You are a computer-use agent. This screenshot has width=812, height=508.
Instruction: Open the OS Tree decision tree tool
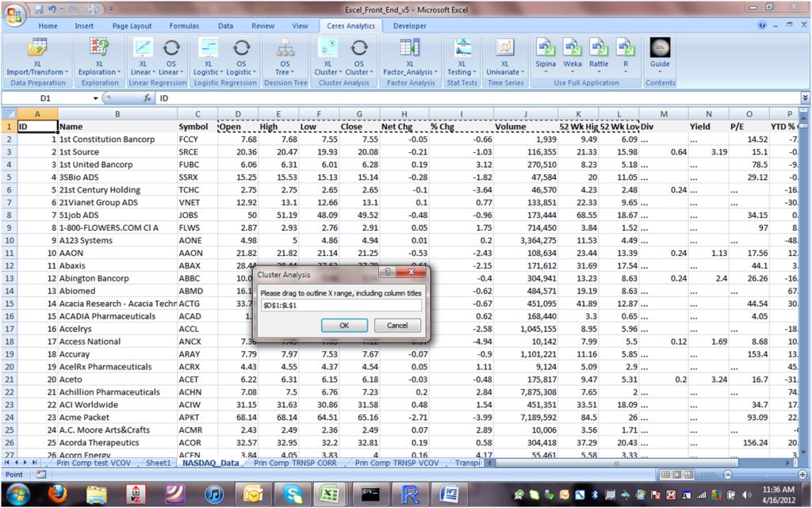(285, 57)
